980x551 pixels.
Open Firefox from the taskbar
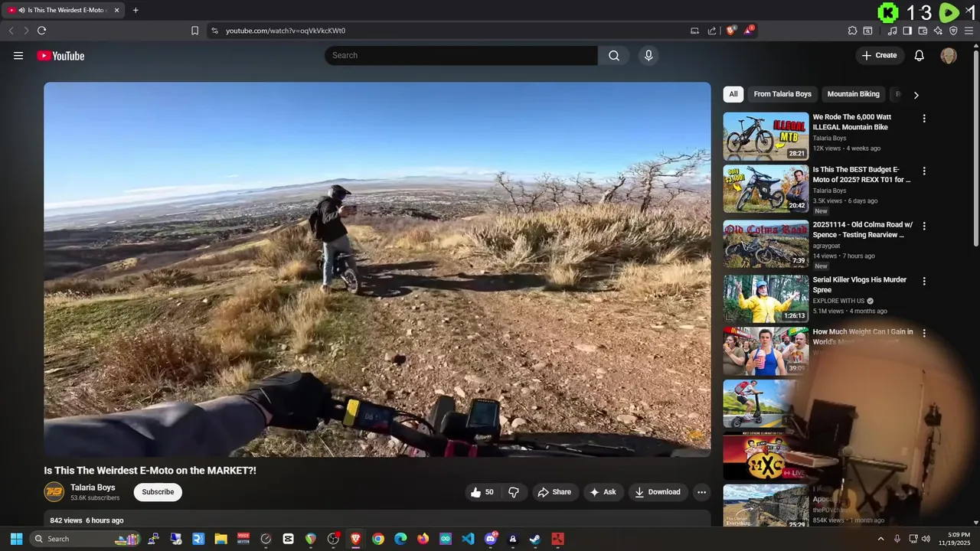[x=423, y=539]
